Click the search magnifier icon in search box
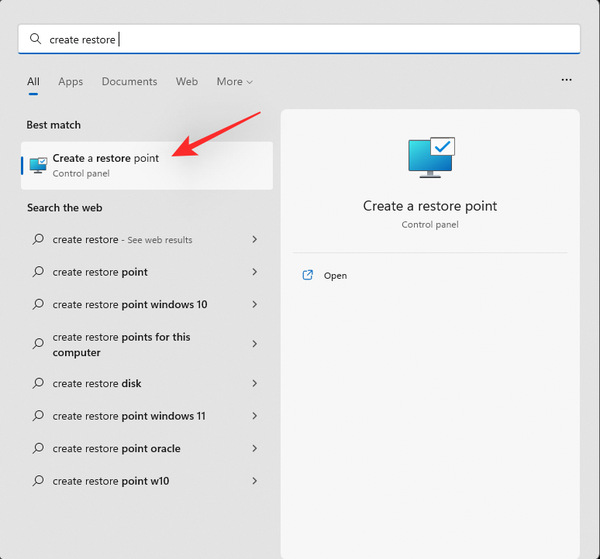The image size is (600, 559). point(36,39)
